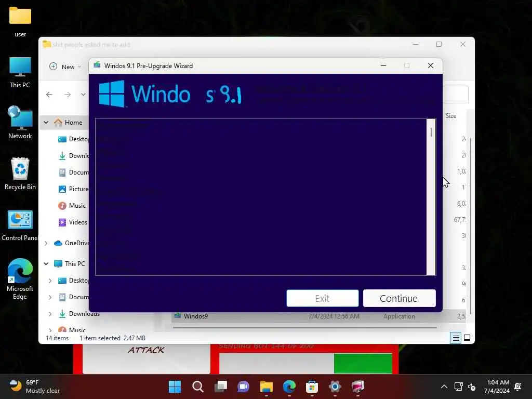Switch to large icons view in File Explorer

pos(467,338)
